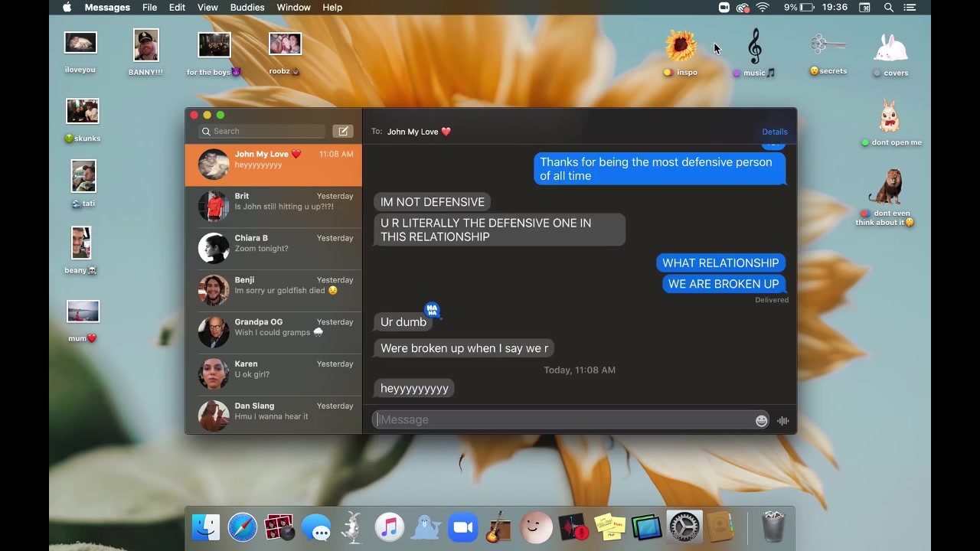The image size is (980, 551).
Task: Open the emoji picker in message field
Action: point(761,420)
